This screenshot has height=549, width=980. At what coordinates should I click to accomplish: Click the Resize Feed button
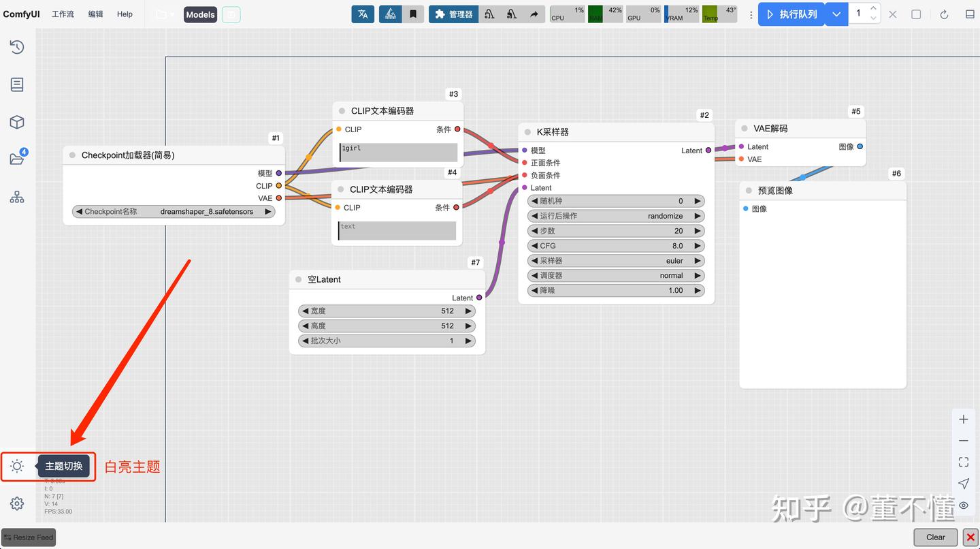(29, 537)
